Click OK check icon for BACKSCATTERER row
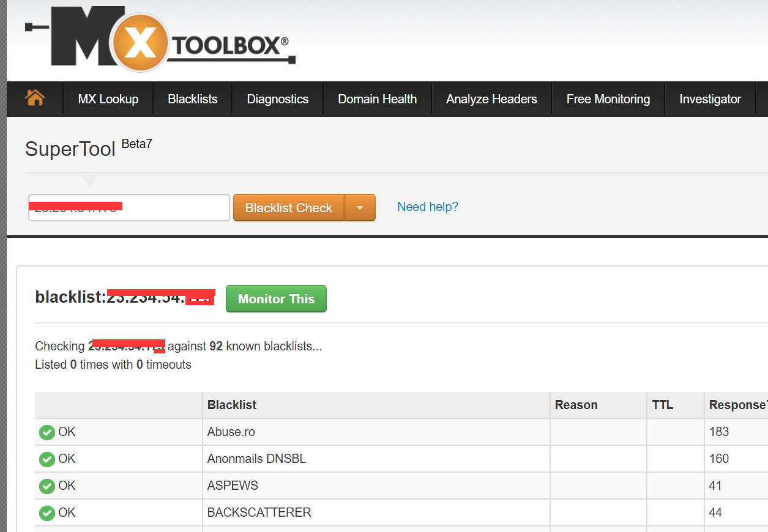 tap(47, 513)
